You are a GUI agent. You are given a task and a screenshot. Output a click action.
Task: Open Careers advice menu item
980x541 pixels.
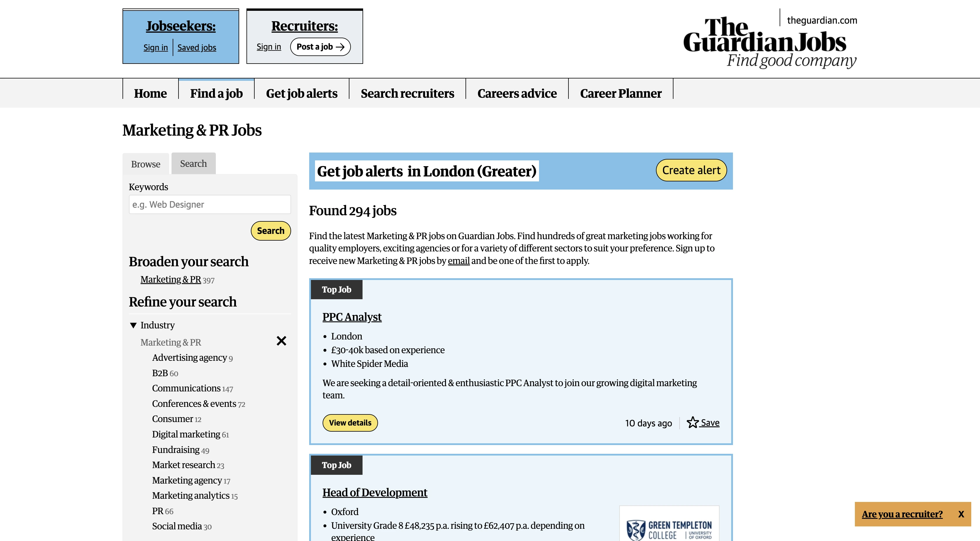[x=517, y=93]
